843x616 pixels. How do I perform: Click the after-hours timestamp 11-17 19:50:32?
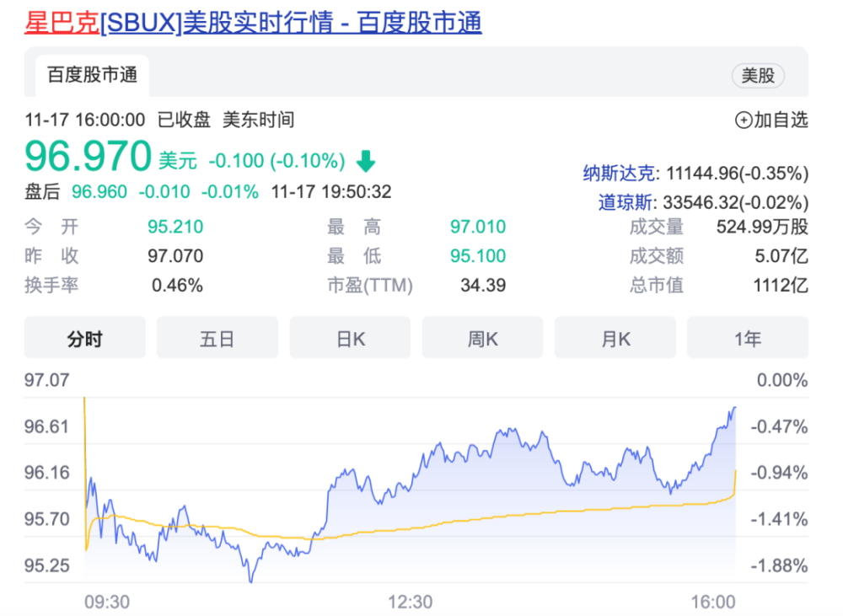(331, 192)
